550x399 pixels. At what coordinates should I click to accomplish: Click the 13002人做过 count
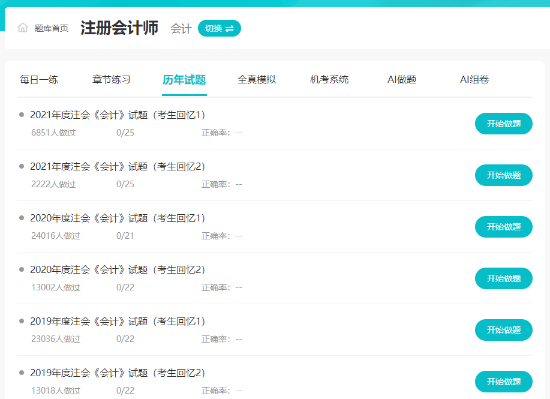[56, 288]
